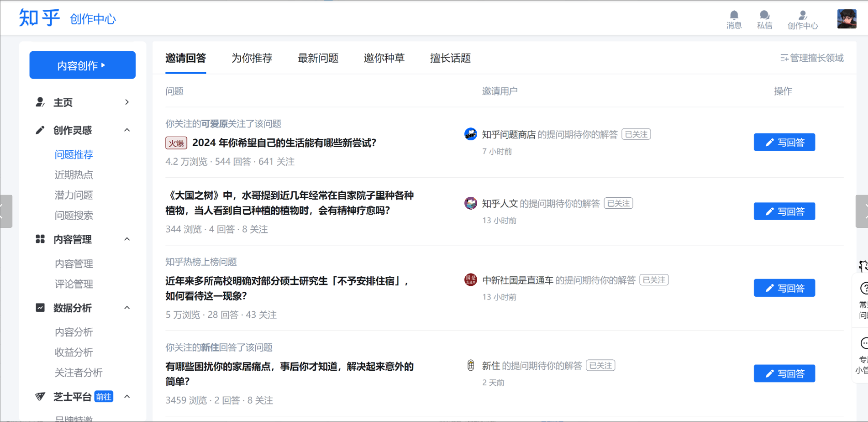Expand the 主页 chevron arrow
The width and height of the screenshot is (868, 422).
tap(127, 102)
